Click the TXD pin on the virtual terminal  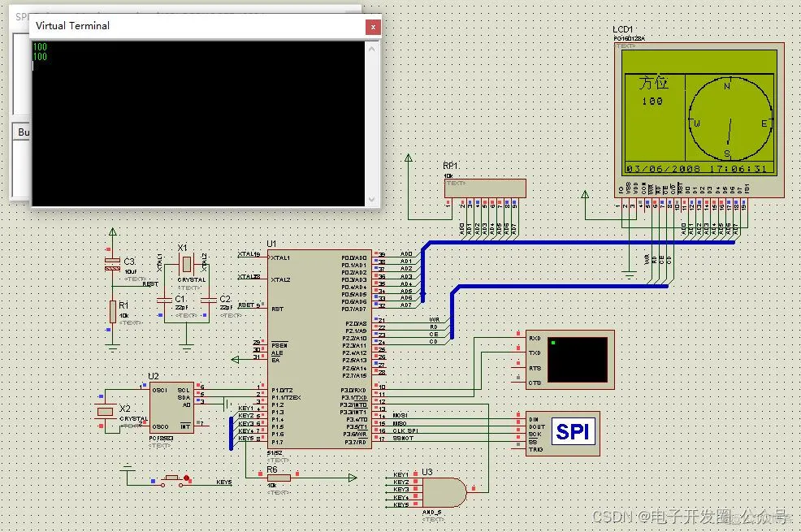pyautogui.click(x=535, y=353)
